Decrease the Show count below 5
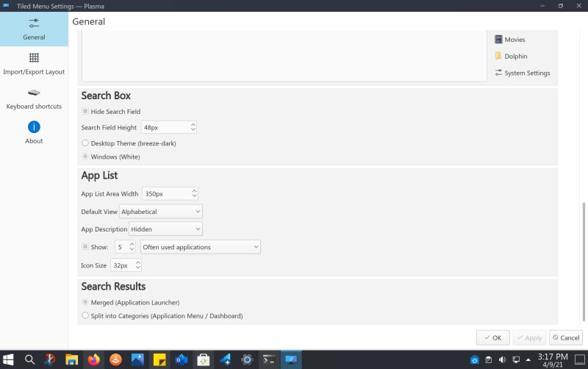Image resolution: width=588 pixels, height=369 pixels. tap(132, 250)
